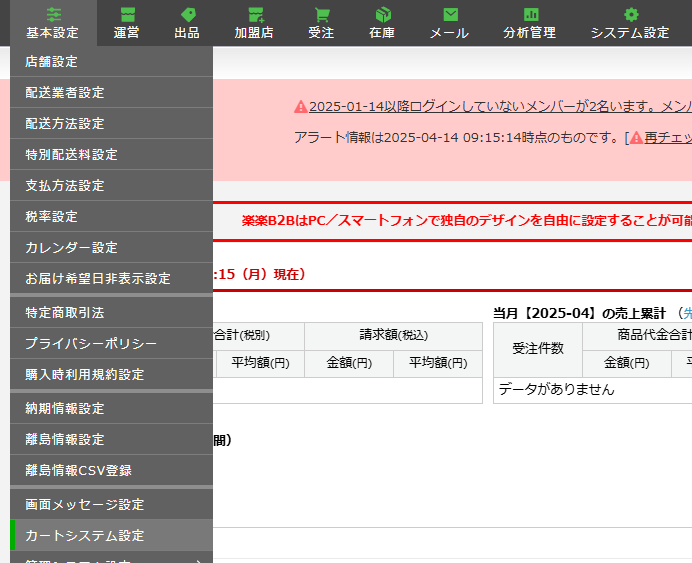
Task: Open the 分析管理 menu label
Action: 530,33
